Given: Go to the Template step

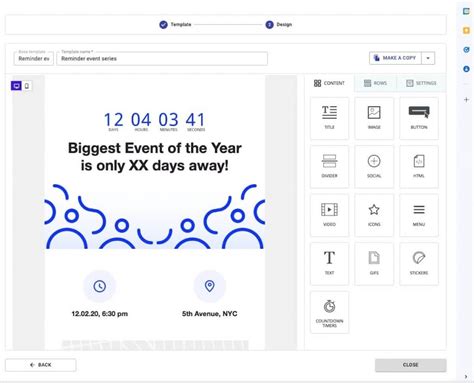Looking at the screenshot, I should point(175,25).
